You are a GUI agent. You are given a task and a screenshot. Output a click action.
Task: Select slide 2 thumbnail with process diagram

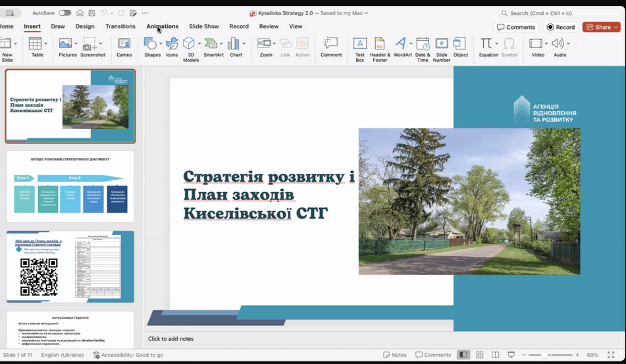(x=70, y=186)
